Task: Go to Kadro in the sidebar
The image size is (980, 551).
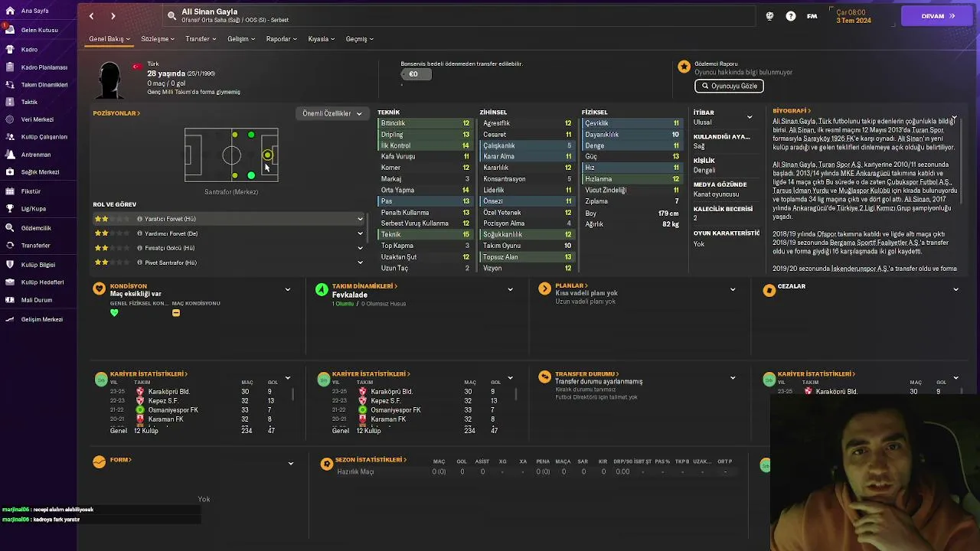Action: coord(29,49)
